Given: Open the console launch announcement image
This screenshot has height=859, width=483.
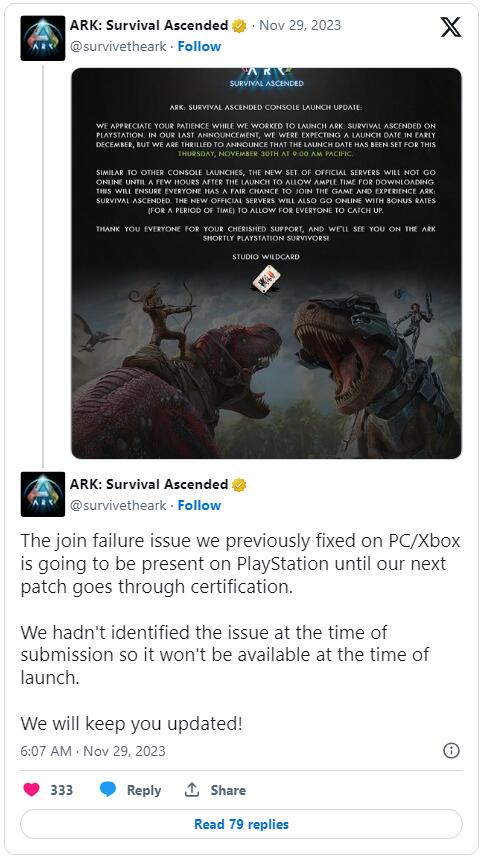Looking at the screenshot, I should pyautogui.click(x=267, y=263).
